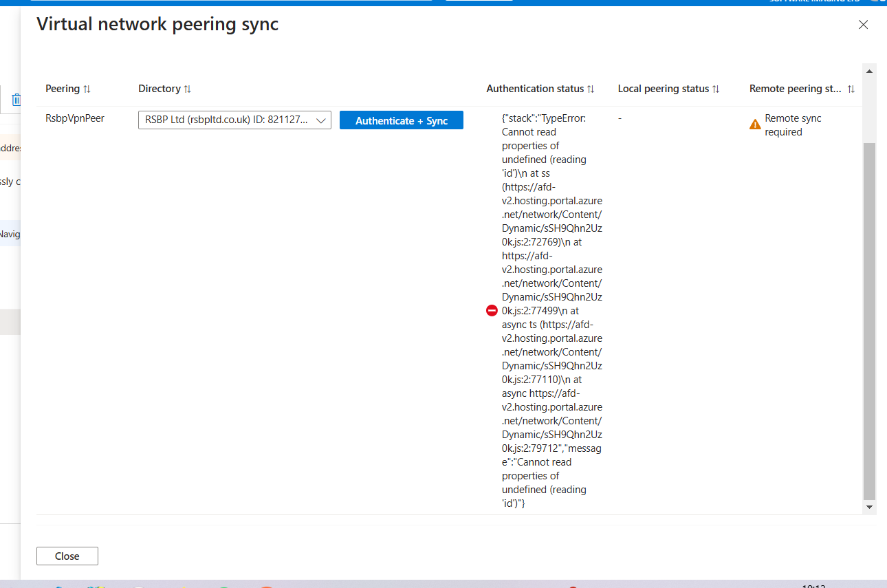The image size is (887, 588).
Task: Click the vertical scrollbar thumb
Action: pos(869,321)
